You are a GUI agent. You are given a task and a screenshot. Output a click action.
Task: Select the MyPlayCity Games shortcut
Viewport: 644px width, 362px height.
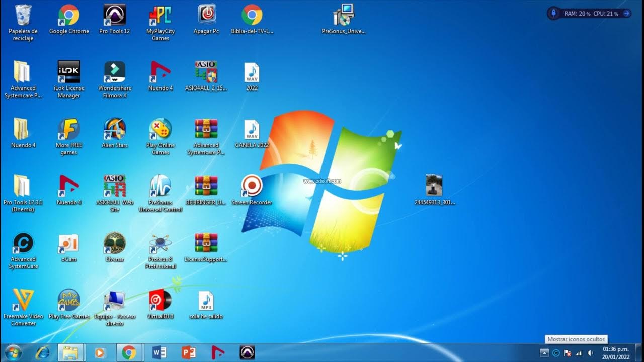point(160,23)
